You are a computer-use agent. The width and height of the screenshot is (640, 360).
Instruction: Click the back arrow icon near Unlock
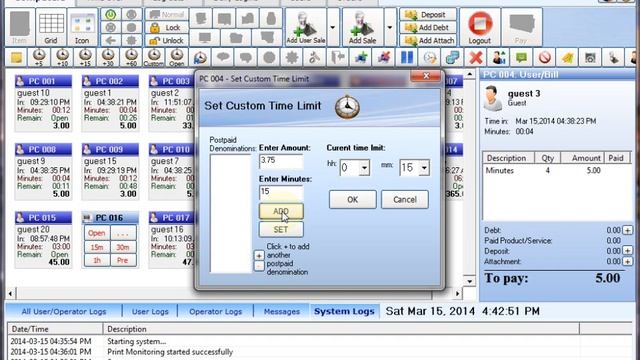111,40
